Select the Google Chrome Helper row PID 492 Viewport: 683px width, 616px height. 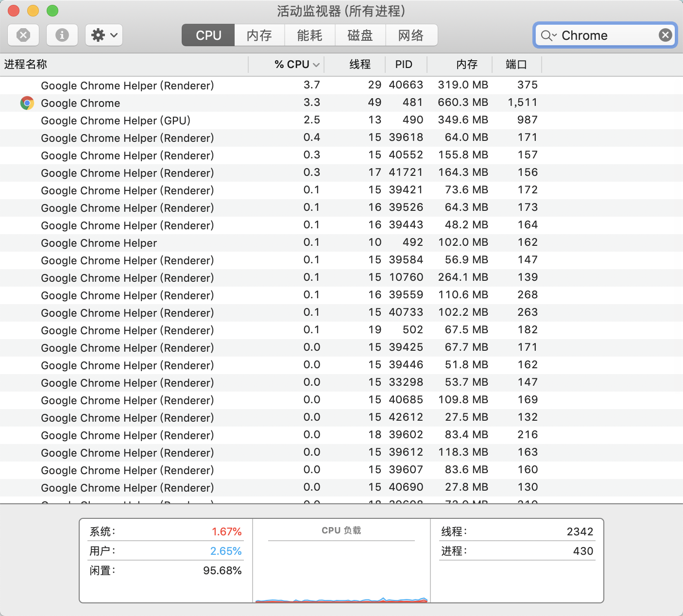point(341,243)
